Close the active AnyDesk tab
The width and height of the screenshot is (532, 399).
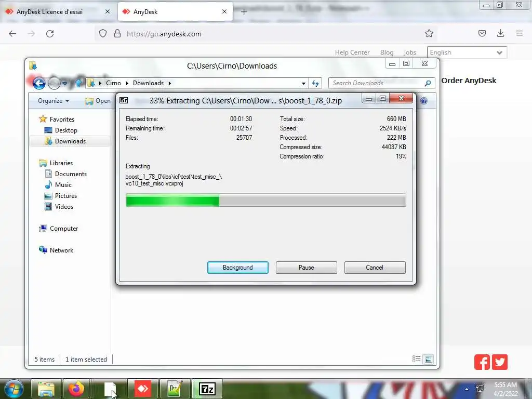click(x=224, y=11)
